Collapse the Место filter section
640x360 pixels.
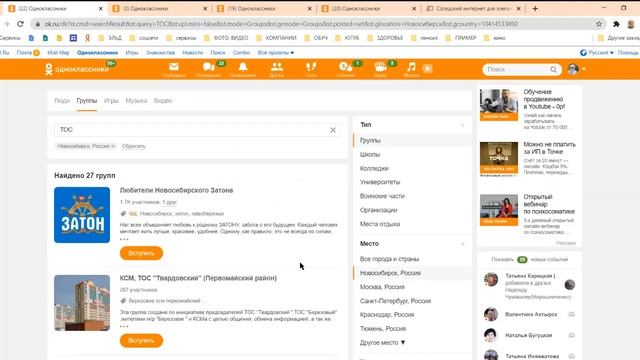(462, 244)
